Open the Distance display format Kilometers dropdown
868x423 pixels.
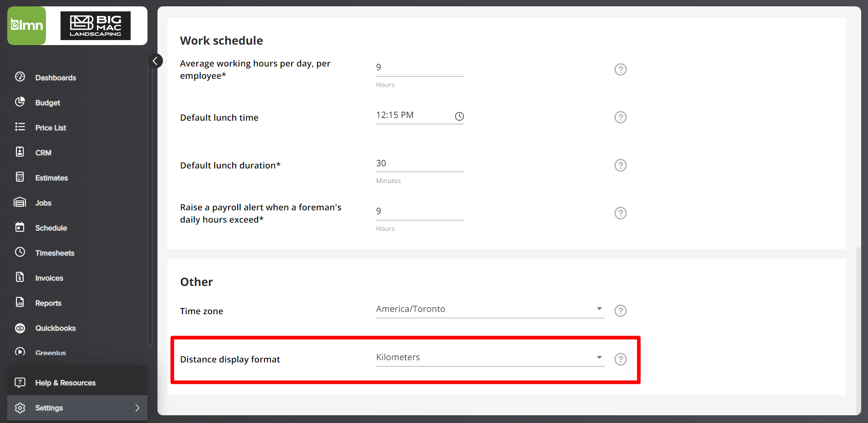490,357
